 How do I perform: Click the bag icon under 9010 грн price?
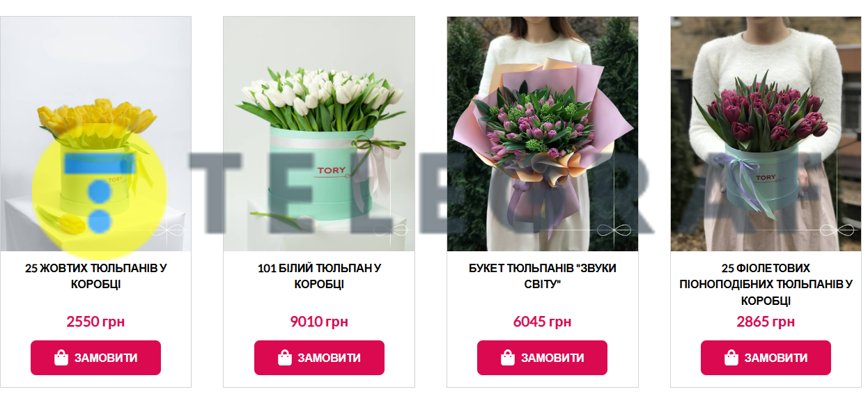285,358
